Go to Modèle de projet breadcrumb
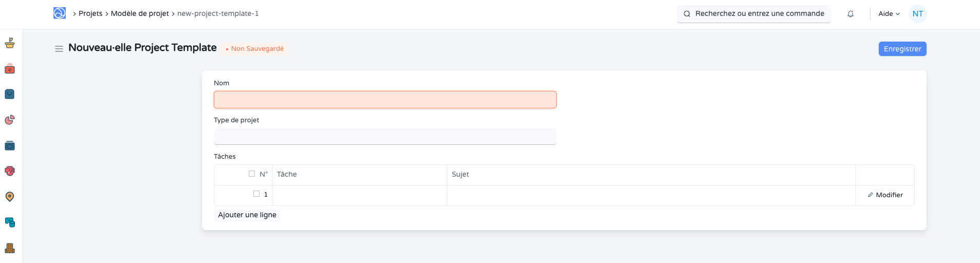This screenshot has width=980, height=263. [x=140, y=13]
